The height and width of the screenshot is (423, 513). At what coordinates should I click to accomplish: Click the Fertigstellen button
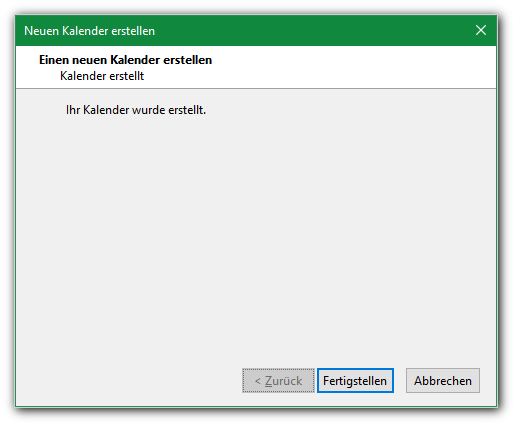point(355,380)
